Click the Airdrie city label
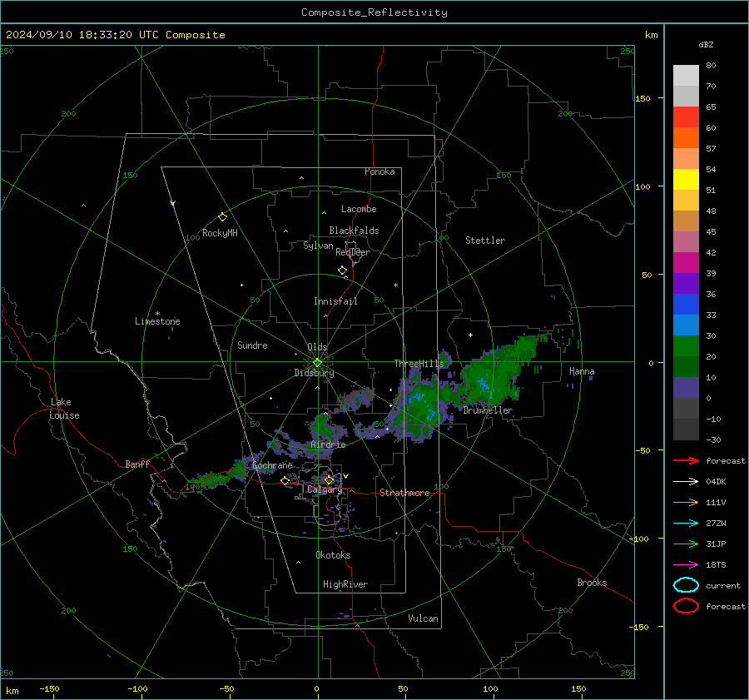The width and height of the screenshot is (749, 700). pos(328,444)
